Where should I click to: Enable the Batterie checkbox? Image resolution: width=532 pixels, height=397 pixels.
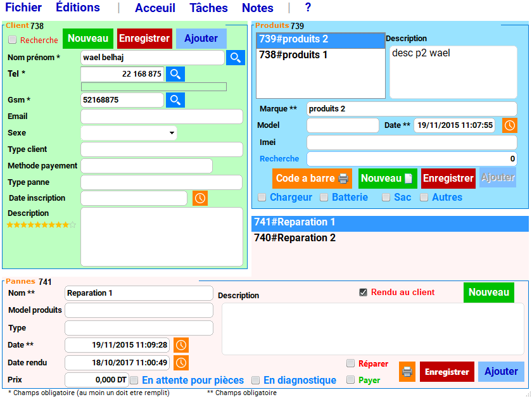324,198
